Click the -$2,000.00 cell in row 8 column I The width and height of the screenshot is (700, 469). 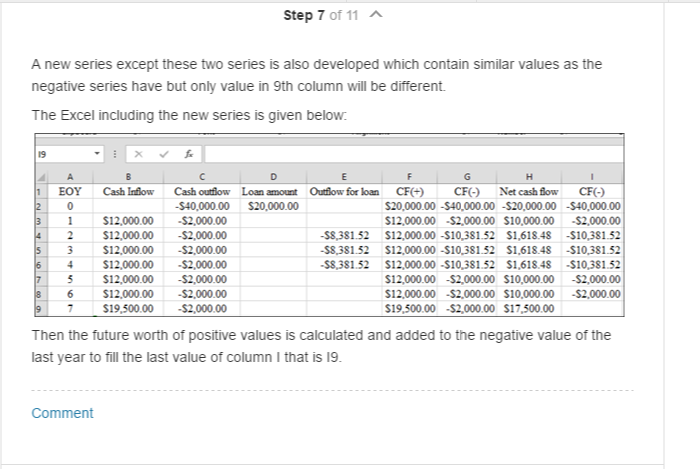click(x=592, y=294)
